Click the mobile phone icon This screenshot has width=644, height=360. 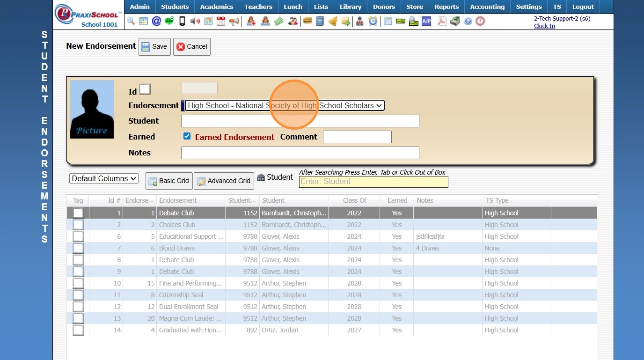pyautogui.click(x=183, y=21)
